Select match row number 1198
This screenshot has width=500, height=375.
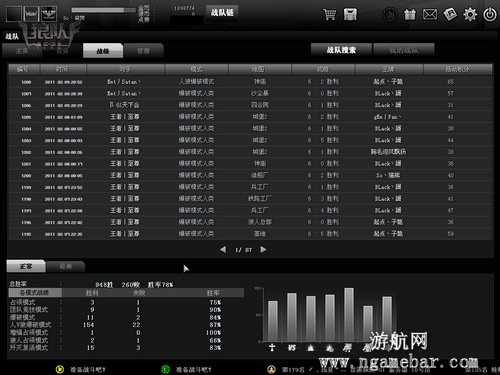[x=250, y=198]
